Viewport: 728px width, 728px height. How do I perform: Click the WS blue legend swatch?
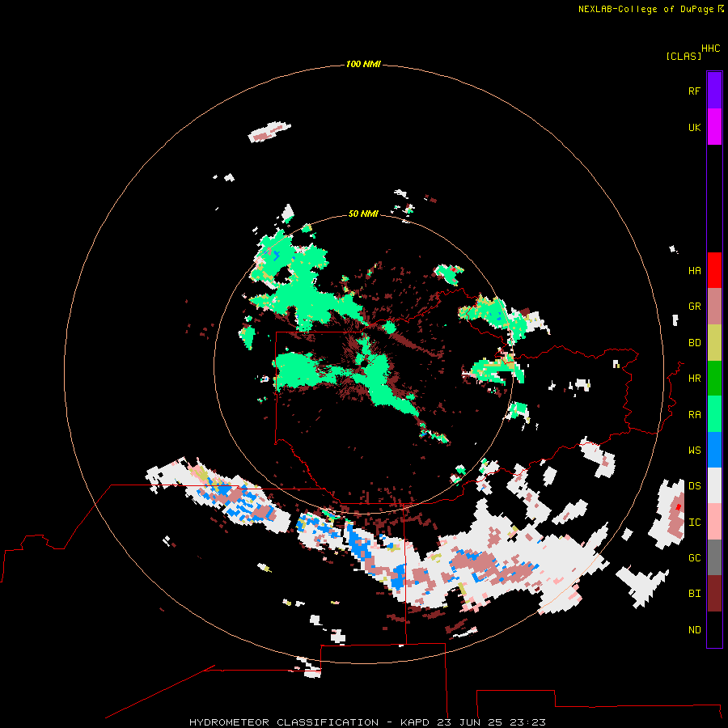[714, 450]
